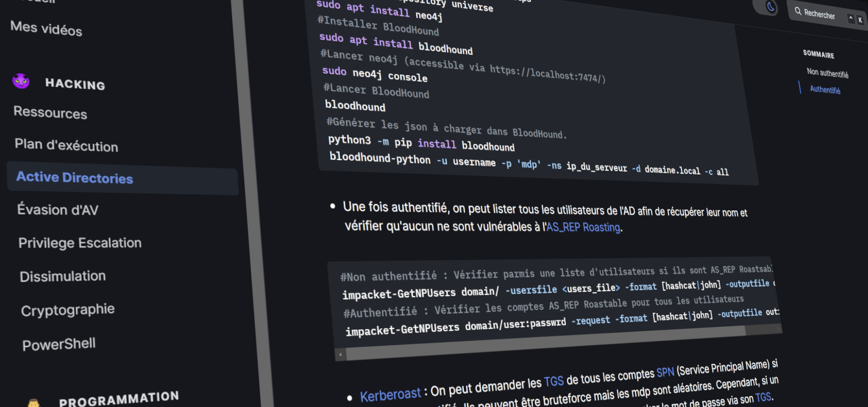The image size is (868, 407).
Task: Toggle dark mode moon icon
Action: click(x=771, y=6)
